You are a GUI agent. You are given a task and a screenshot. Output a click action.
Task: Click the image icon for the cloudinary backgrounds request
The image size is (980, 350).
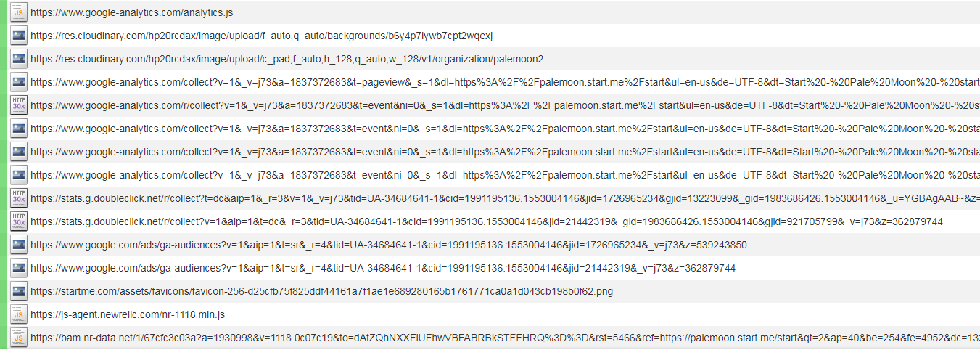(19, 36)
